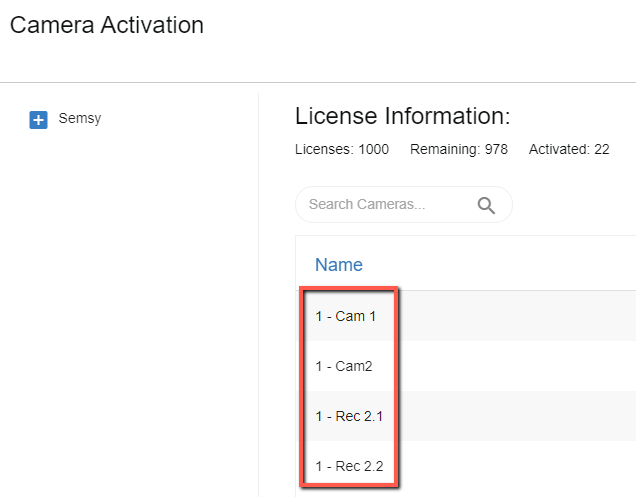Viewport: 636px width, 497px height.
Task: Click the Remaining: 978 label
Action: tap(459, 149)
